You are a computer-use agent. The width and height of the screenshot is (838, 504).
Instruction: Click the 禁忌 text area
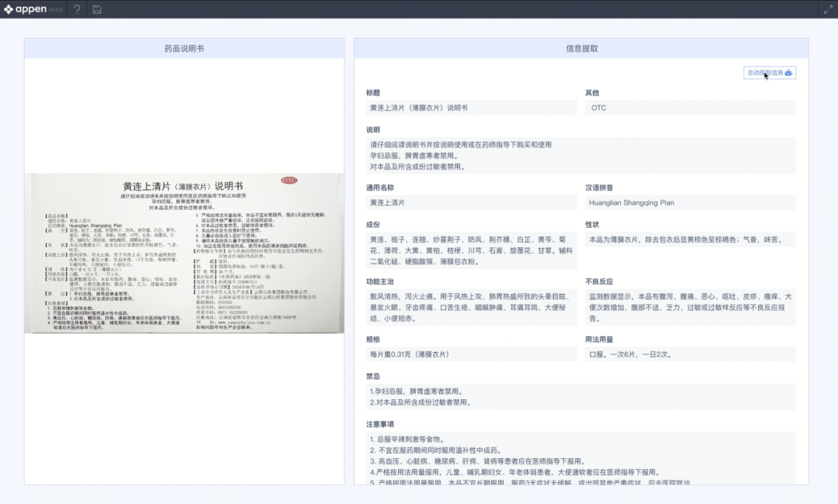click(x=581, y=397)
